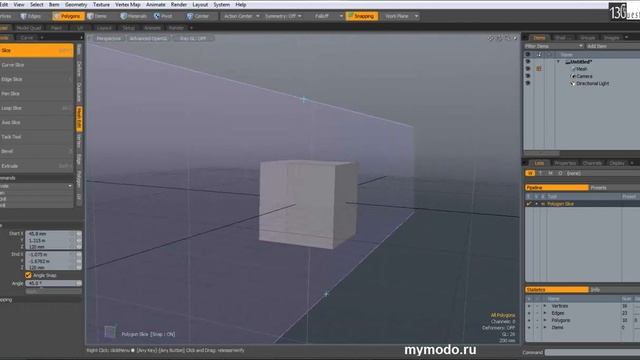Screen dimensions: 640x360
Task: Click the Angle value field
Action: tap(53, 283)
